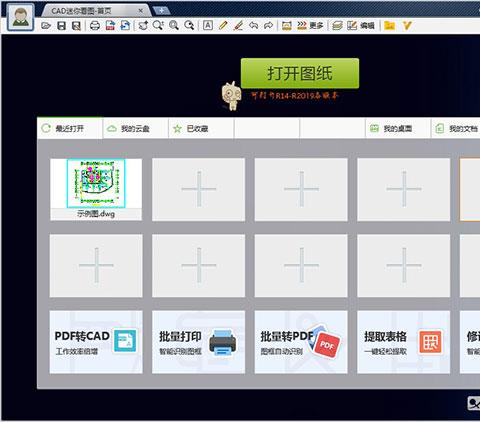Select the text annotation 'A' tool
Screen dimensions: 480x422
(208, 25)
